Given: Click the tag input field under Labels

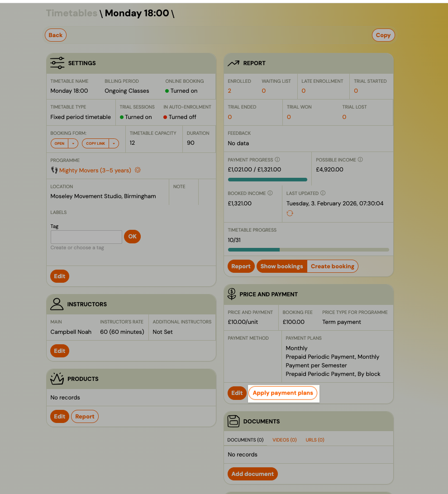Looking at the screenshot, I should (86, 237).
